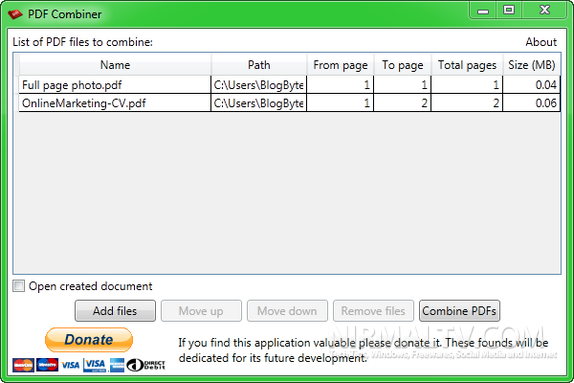
Task: Edit To page cell of OnlineMarketing-CV.pdf
Action: (x=402, y=103)
